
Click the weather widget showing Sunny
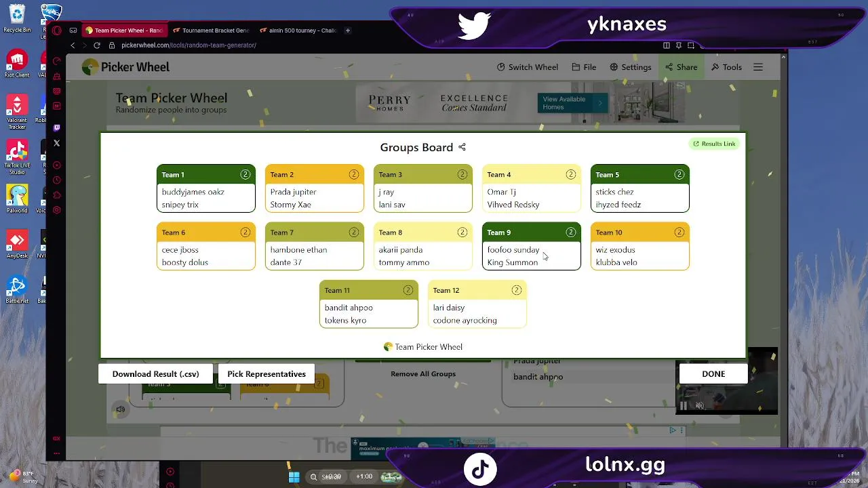click(x=23, y=476)
